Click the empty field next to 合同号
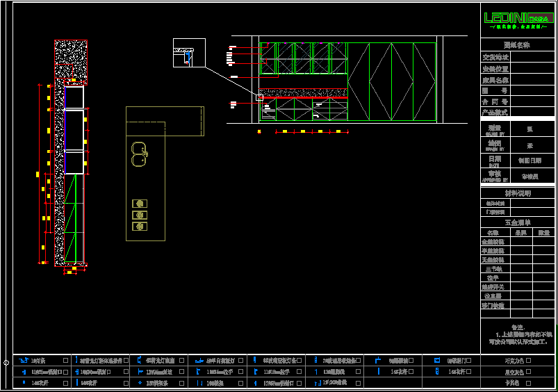The width and height of the screenshot is (558, 392). coord(532,101)
